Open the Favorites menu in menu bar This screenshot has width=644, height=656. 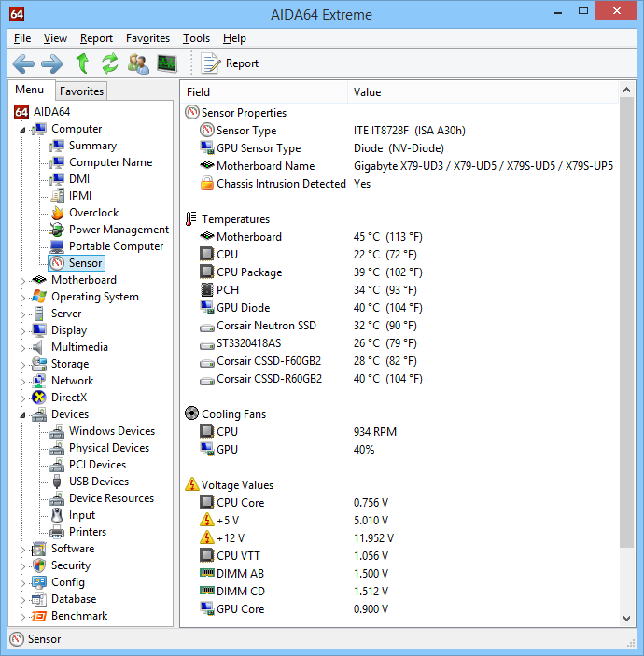pos(147,38)
